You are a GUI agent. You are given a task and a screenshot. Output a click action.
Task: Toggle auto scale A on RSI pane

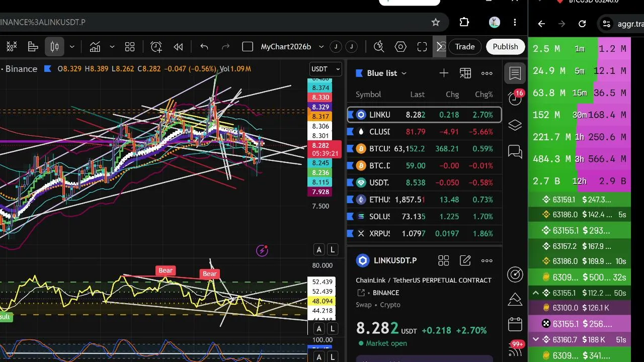pos(319,329)
